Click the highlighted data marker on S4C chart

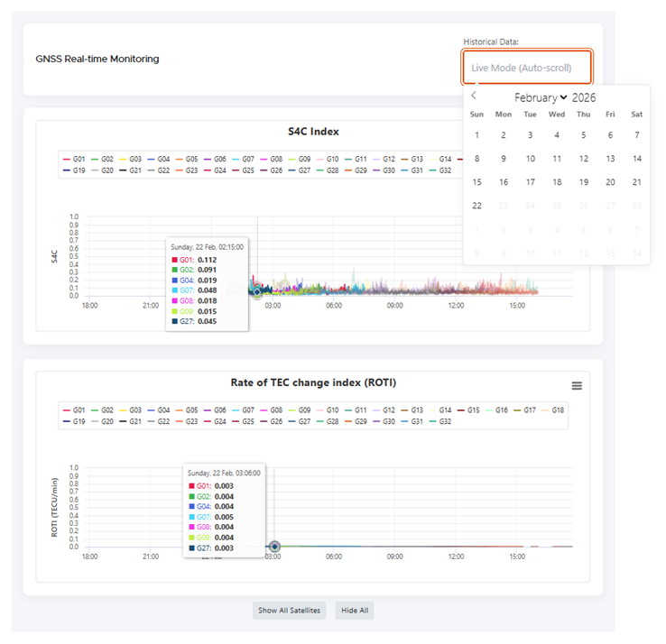[x=257, y=290]
